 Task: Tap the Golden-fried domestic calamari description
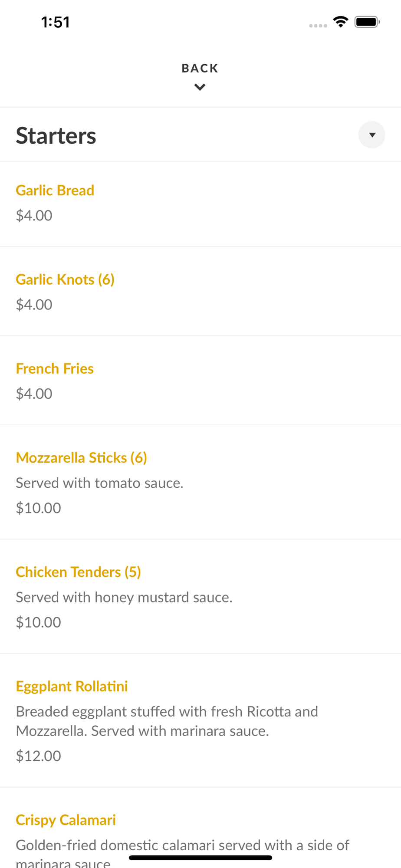pyautogui.click(x=182, y=845)
